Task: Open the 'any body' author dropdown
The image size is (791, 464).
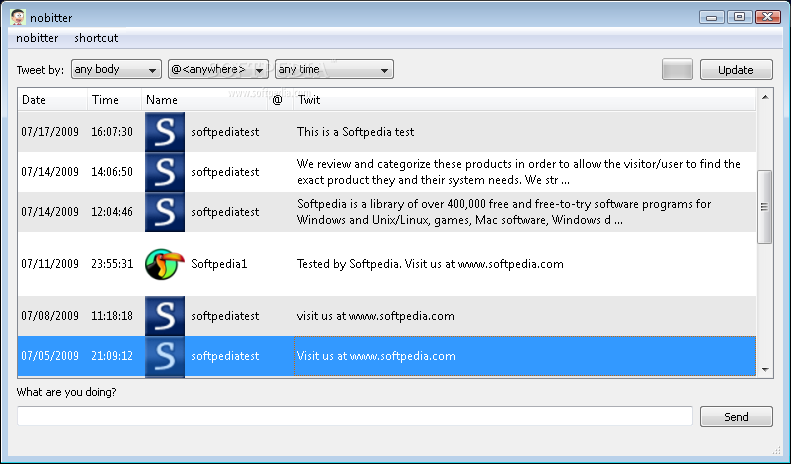Action: point(116,69)
